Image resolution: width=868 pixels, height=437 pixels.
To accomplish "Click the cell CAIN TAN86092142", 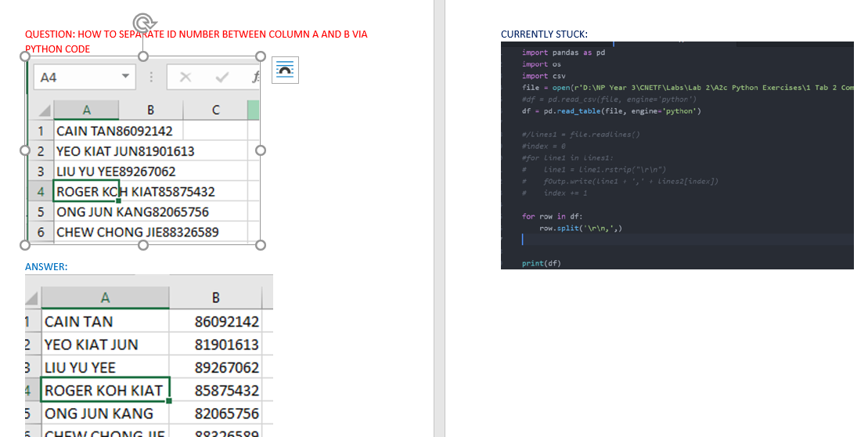I will click(x=114, y=132).
